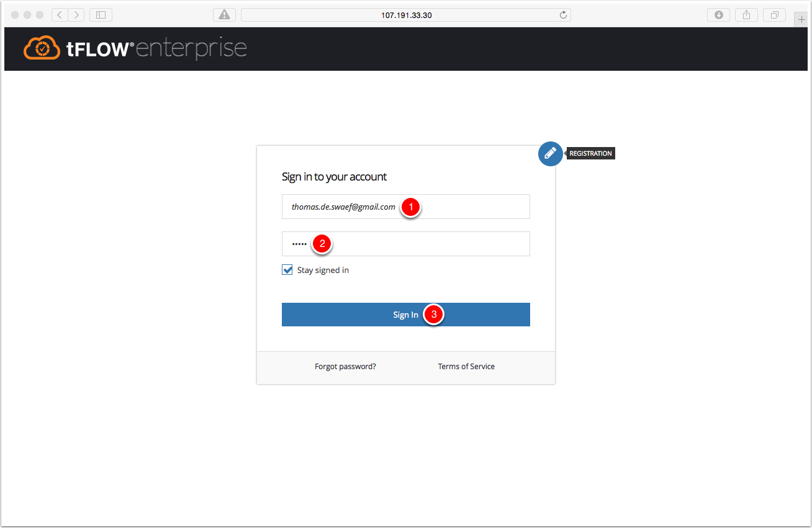Image resolution: width=812 pixels, height=528 pixels.
Task: Reload the page with the refresh icon
Action: [x=563, y=15]
